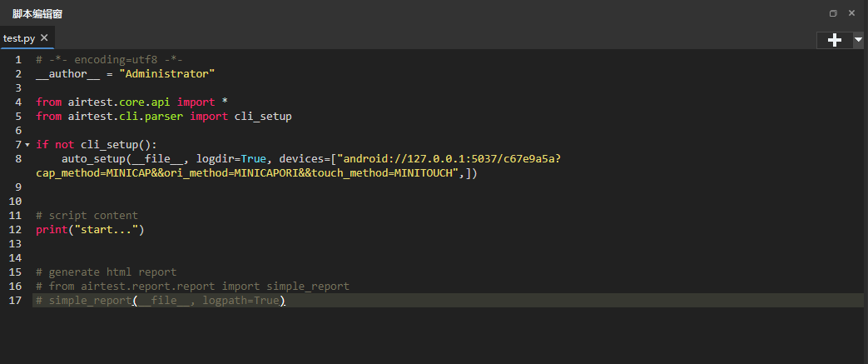Click the print("start...") statement
868x364 pixels.
[x=90, y=229]
